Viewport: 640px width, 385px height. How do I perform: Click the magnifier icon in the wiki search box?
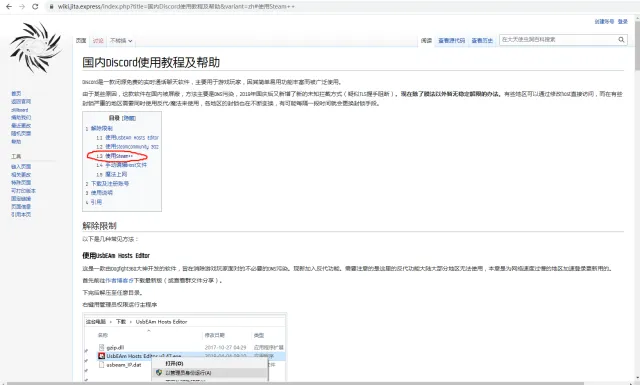[621, 40]
